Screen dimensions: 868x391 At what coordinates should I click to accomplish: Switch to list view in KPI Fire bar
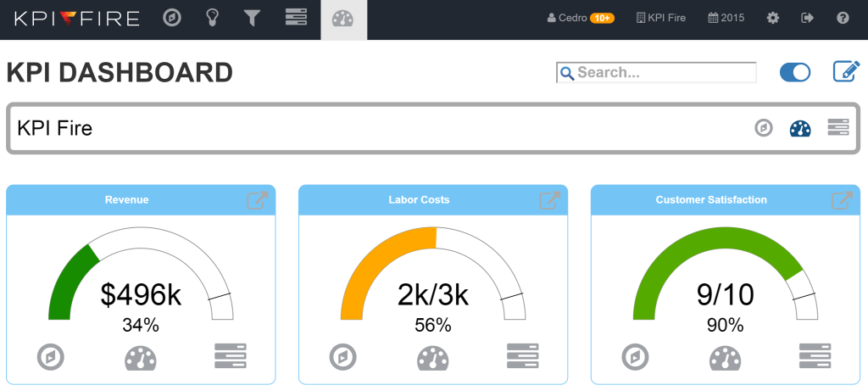(x=837, y=128)
